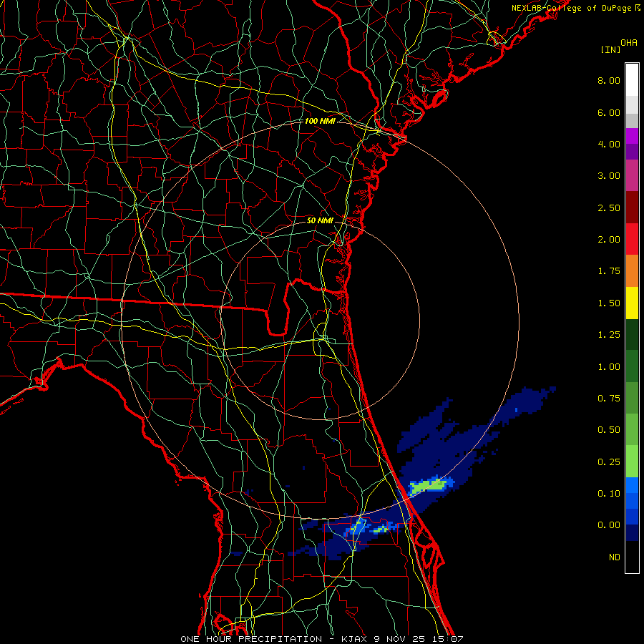This screenshot has height=644, width=644.
Task: Click the bright red 2.00 legend swatch
Action: 632,239
